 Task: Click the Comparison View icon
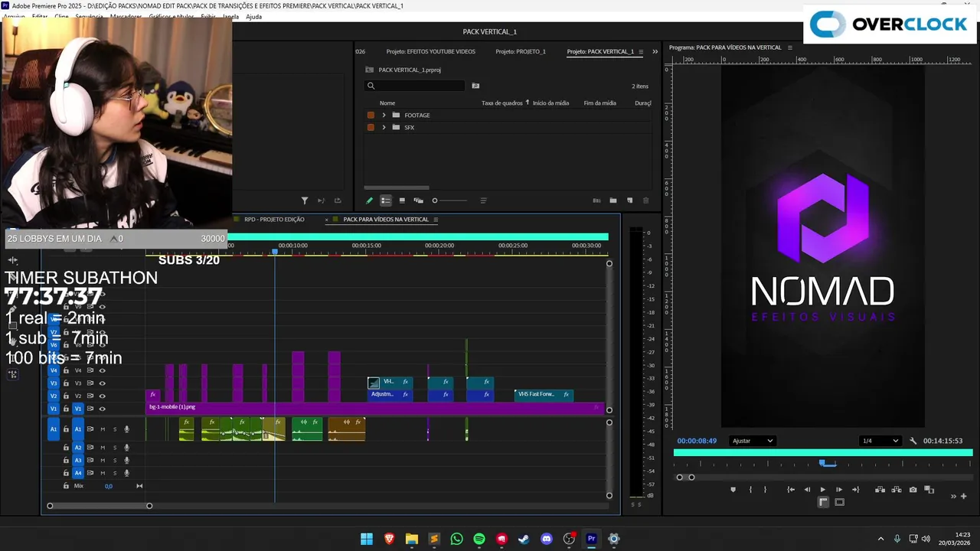[x=929, y=490]
